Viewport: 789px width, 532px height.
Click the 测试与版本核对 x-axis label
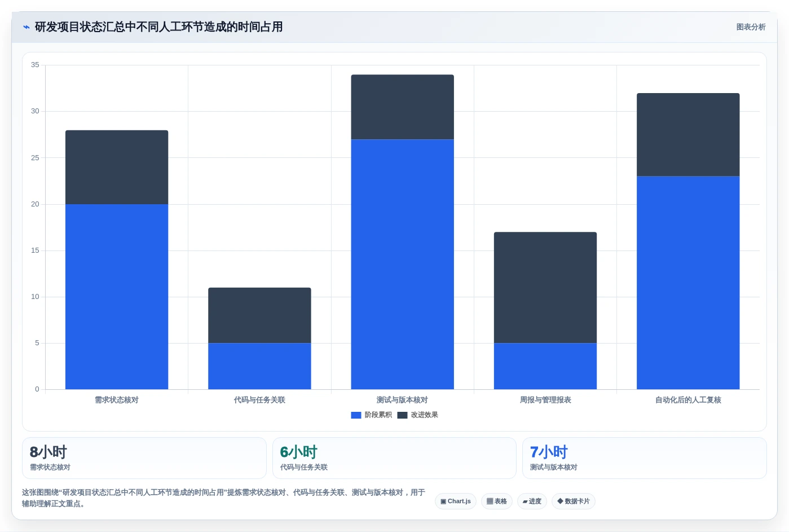click(x=402, y=400)
